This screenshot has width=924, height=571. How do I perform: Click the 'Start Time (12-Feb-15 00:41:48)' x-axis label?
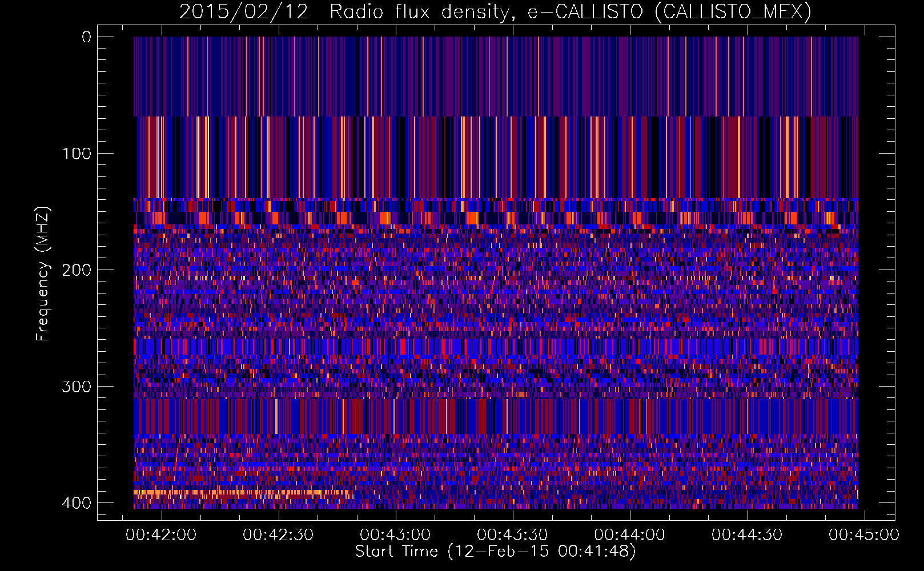point(495,552)
